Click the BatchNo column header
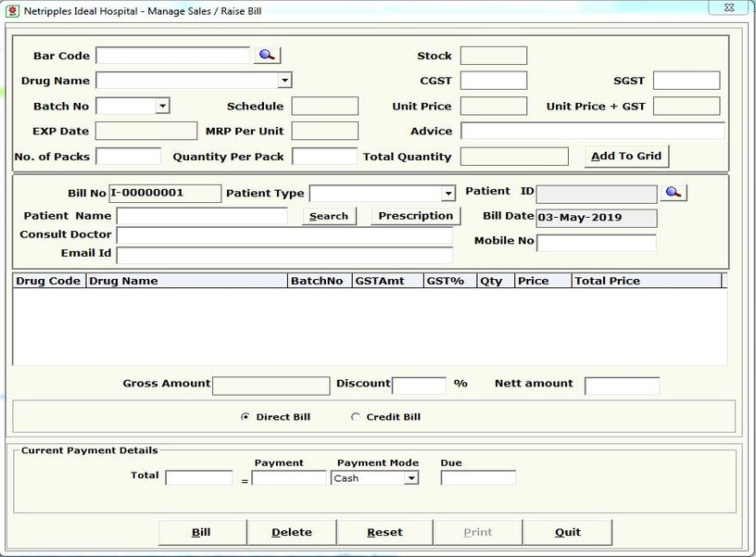This screenshot has height=557, width=756. (x=321, y=281)
